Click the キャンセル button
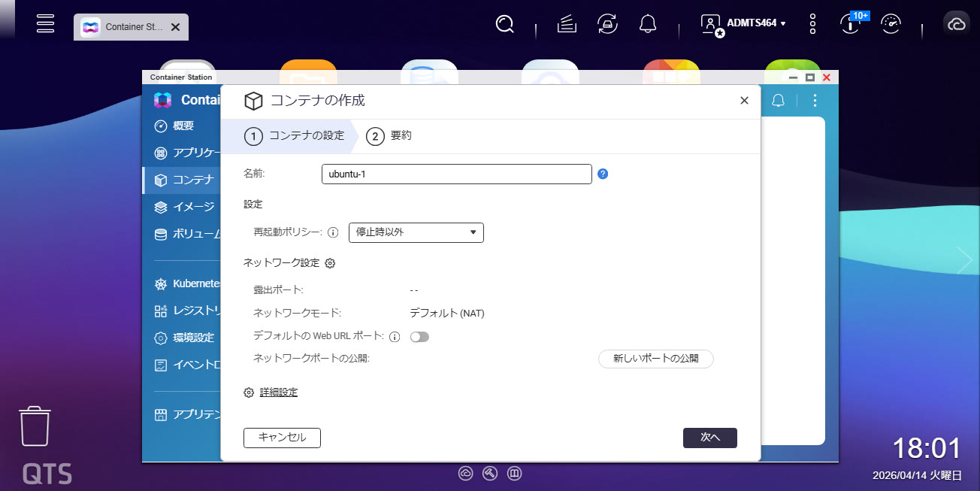980x491 pixels. [x=282, y=438]
